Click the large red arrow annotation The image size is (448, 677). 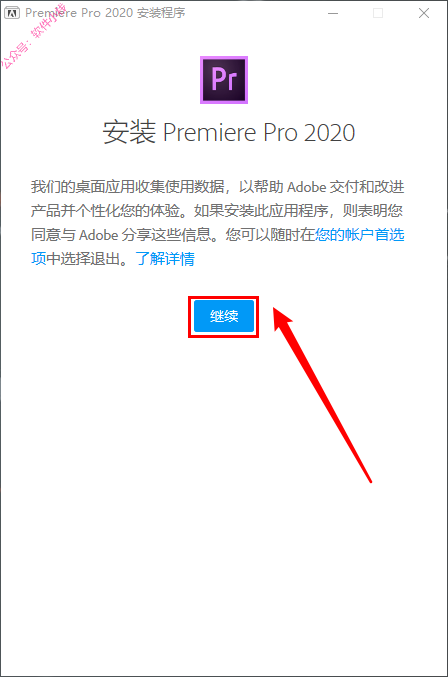coord(322,394)
